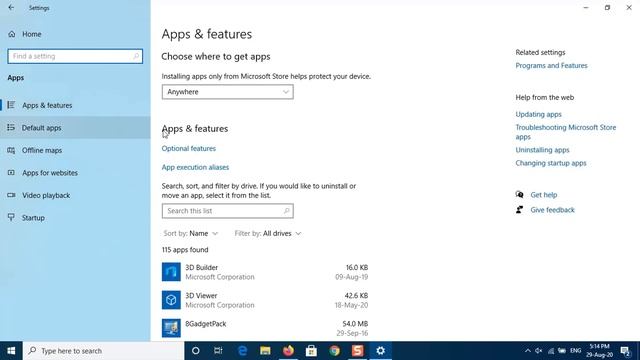
Task: Click Get help link
Action: coord(544,195)
